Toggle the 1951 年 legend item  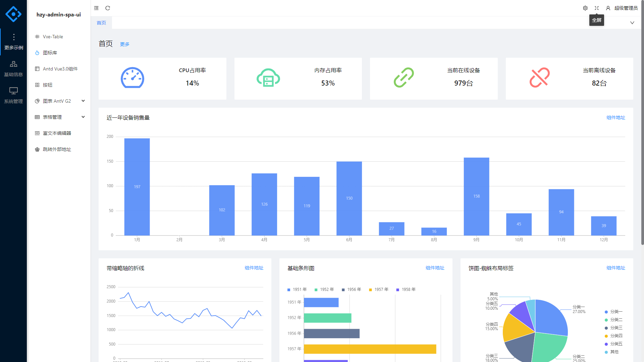[x=297, y=290]
